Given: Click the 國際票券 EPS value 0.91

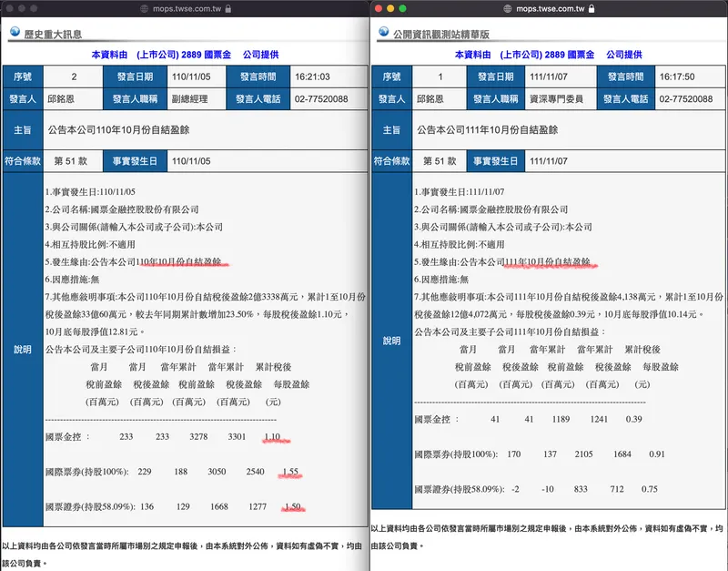Looking at the screenshot, I should point(657,454).
